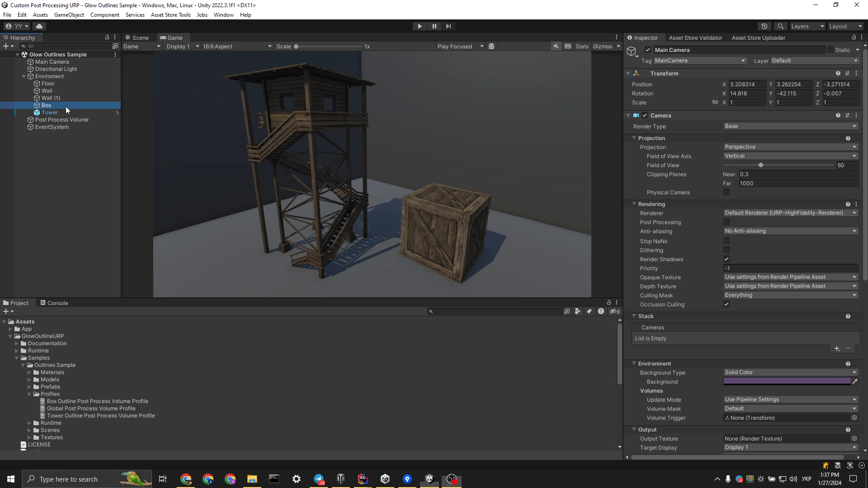
Task: Toggle the Stats overlay button
Action: point(582,47)
